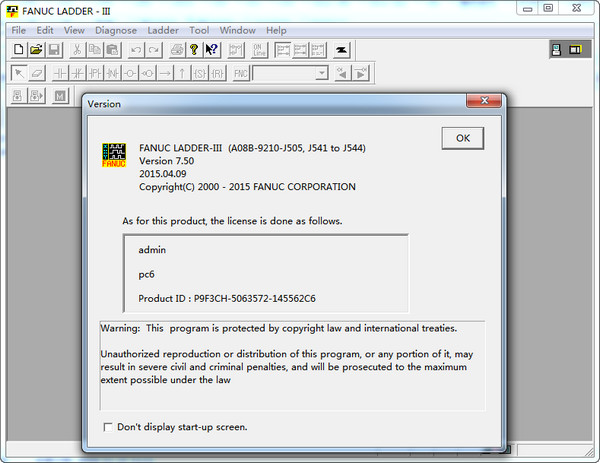Click the yellow-edged panel icon at top right
The width and height of the screenshot is (600, 463).
575,50
